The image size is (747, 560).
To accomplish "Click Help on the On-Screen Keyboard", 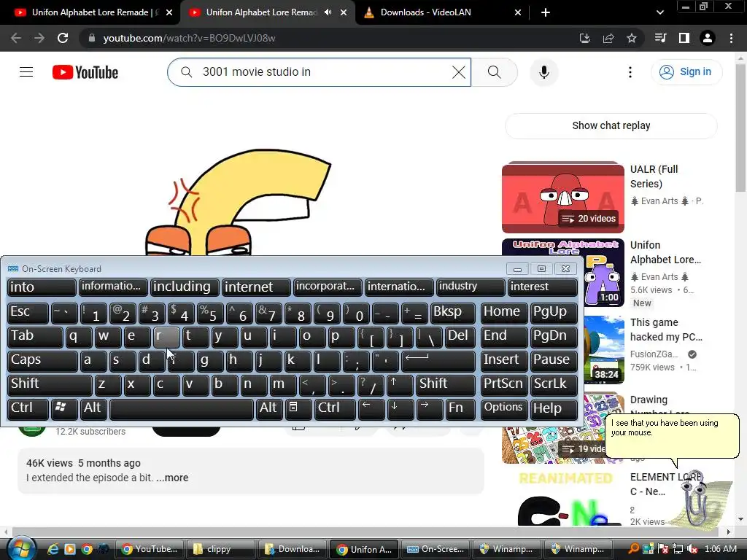I will point(554,408).
